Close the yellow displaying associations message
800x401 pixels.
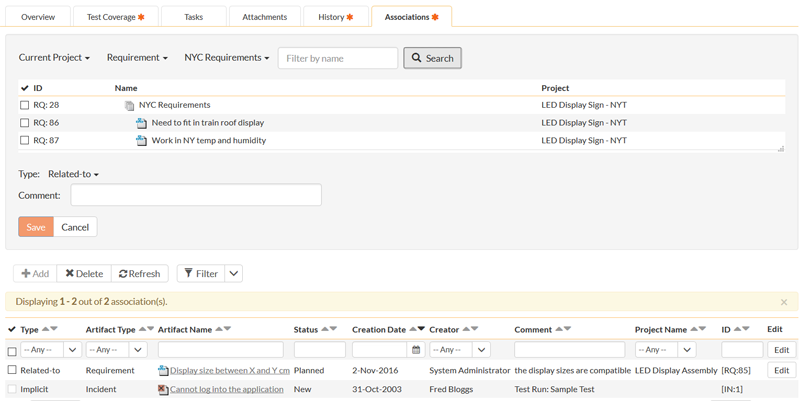(x=783, y=302)
